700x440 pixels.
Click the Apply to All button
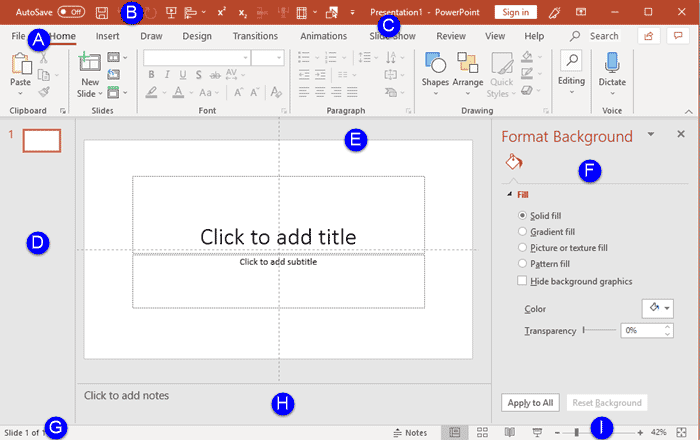(x=530, y=403)
